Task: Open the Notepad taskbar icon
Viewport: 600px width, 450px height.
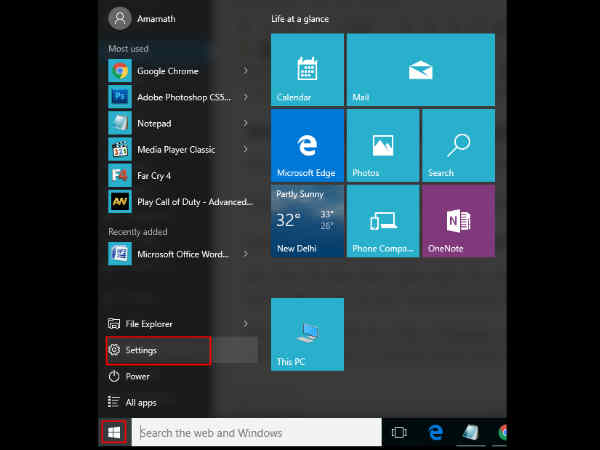Action: (x=470, y=432)
